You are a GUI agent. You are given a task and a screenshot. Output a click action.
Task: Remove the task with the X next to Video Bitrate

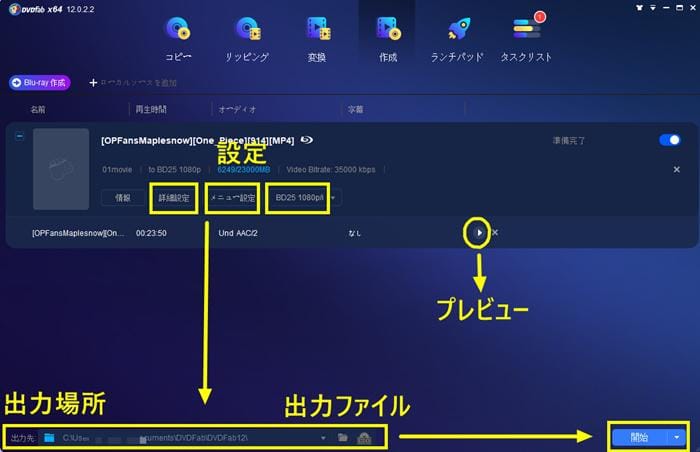[677, 170]
